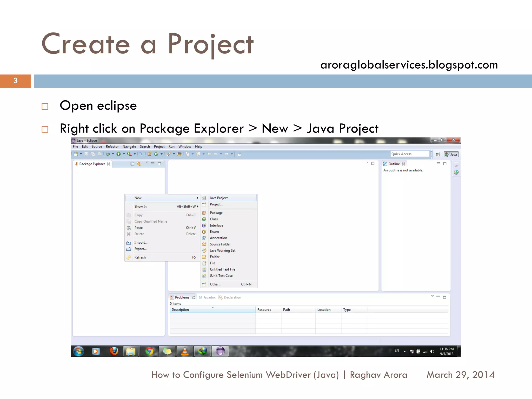
Task: Sort by Resource column header
Action: (x=268, y=310)
